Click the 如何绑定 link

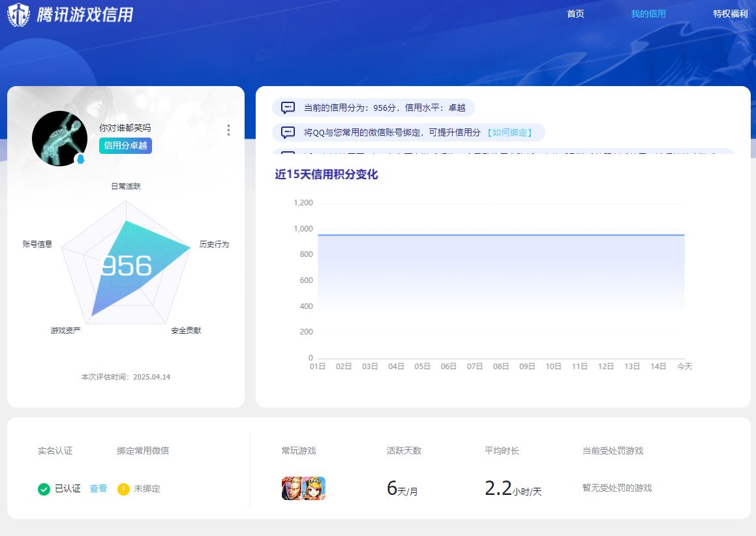click(509, 132)
